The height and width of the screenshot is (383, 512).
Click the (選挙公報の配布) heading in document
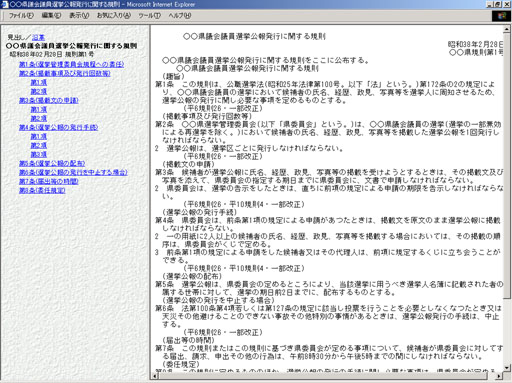pos(192,276)
